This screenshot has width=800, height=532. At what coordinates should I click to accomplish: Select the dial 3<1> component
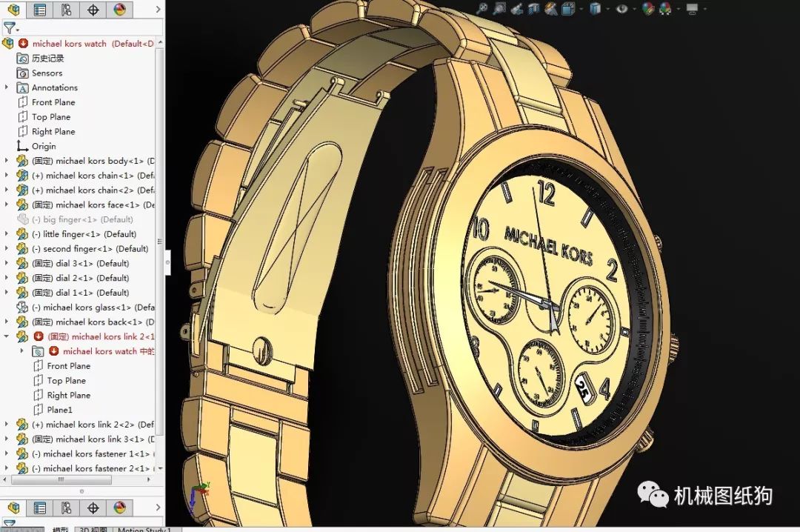click(73, 264)
